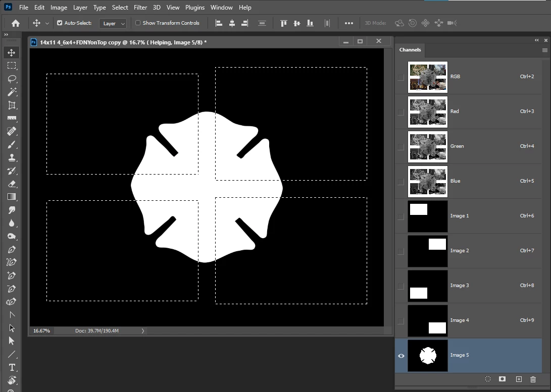Image resolution: width=551 pixels, height=392 pixels.
Task: Align horizontal centers in options bar
Action: [232, 23]
